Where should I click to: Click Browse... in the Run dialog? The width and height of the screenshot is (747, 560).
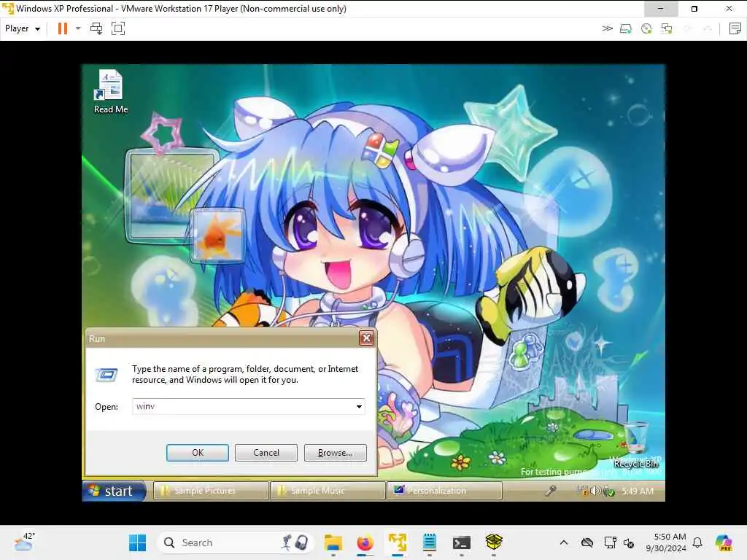pyautogui.click(x=335, y=452)
